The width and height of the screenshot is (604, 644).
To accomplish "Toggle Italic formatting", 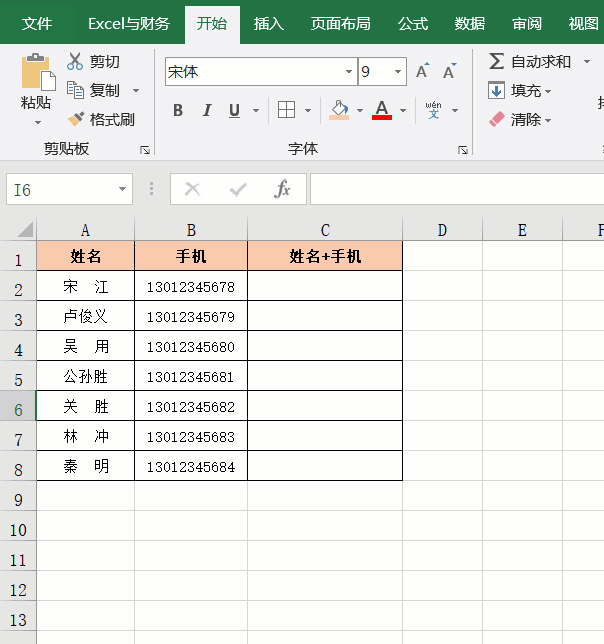I will coord(207,110).
